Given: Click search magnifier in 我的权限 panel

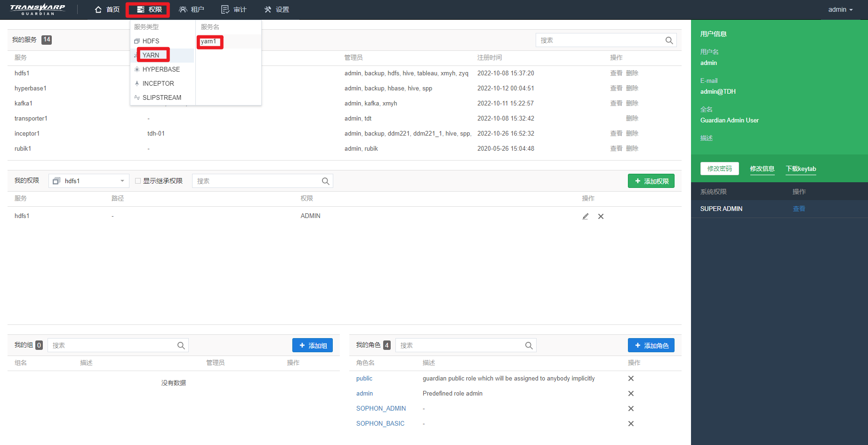Looking at the screenshot, I should pyautogui.click(x=325, y=181).
